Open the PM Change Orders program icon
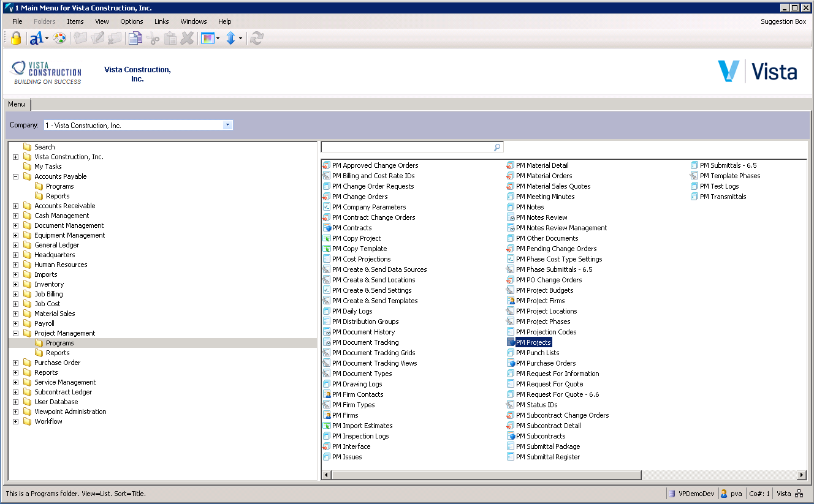814x504 pixels. (x=327, y=197)
